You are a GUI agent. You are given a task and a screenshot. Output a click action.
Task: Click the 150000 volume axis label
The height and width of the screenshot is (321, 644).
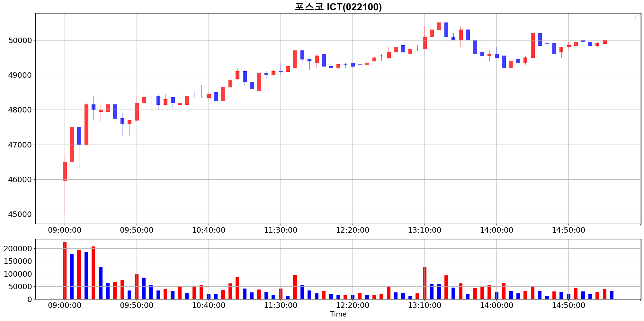(18, 261)
